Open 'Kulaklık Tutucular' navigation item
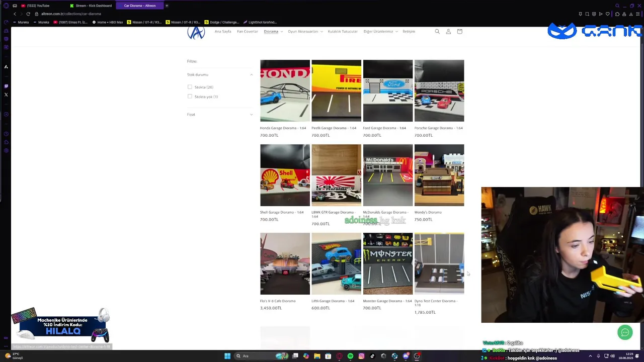 click(x=343, y=32)
